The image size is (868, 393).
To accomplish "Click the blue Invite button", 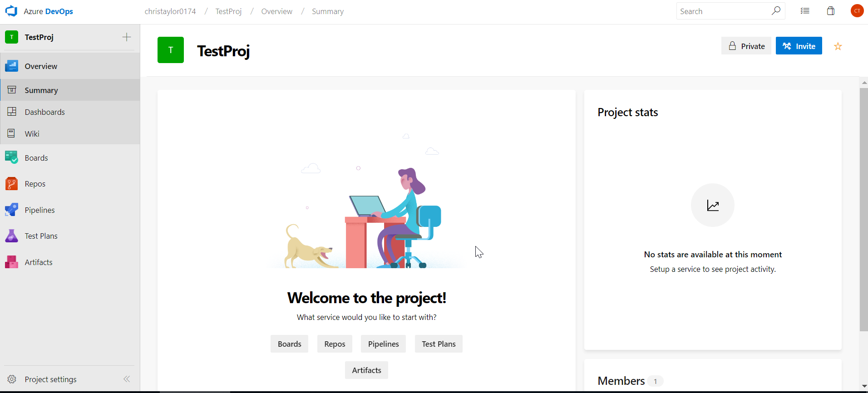I will [799, 46].
